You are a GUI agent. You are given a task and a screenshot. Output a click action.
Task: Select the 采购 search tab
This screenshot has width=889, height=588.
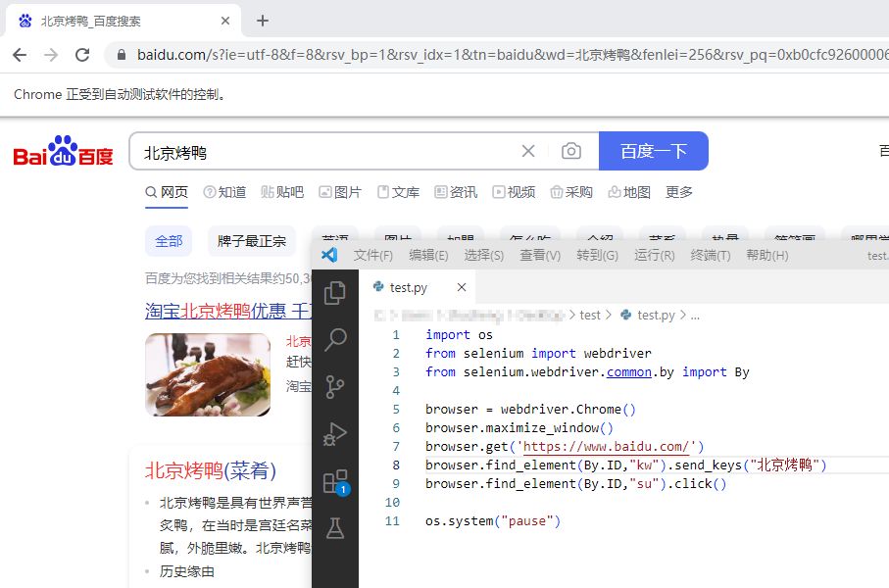pos(571,192)
